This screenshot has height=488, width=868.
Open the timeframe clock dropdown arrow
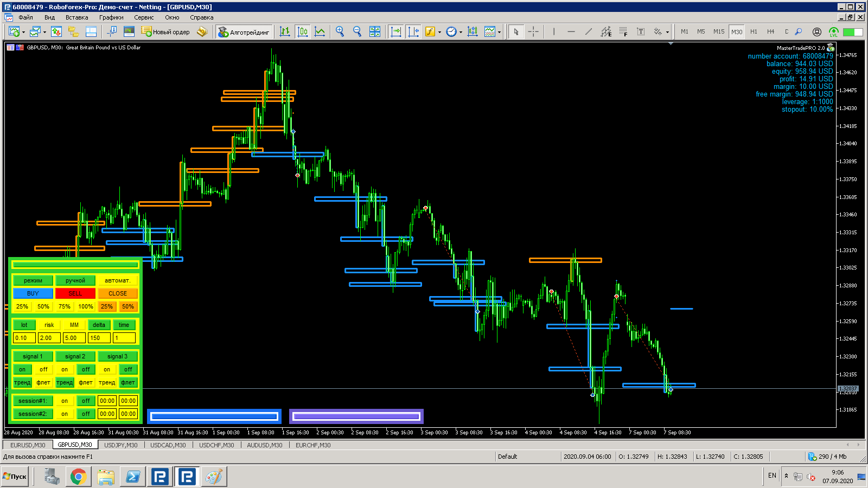click(461, 32)
